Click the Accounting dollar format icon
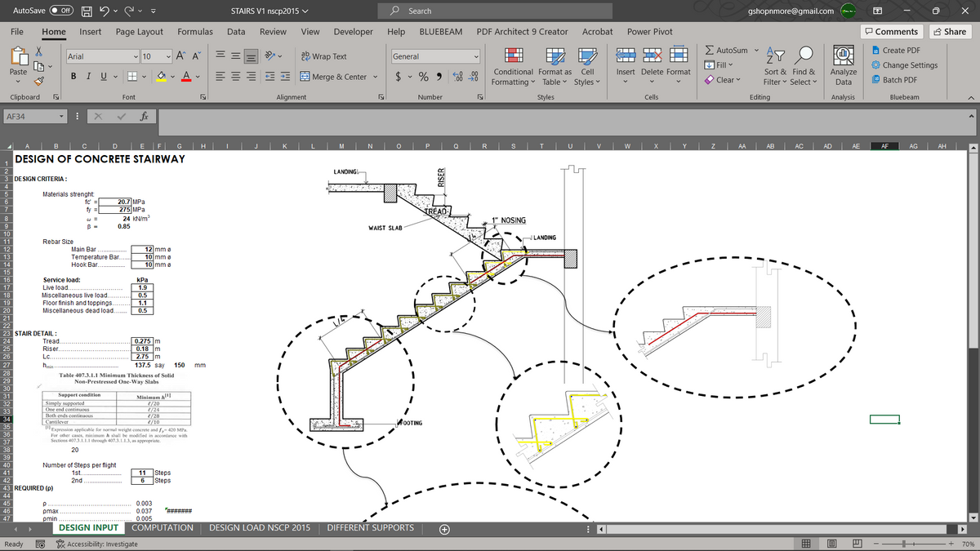Screen dimensions: 980x551 pyautogui.click(x=398, y=77)
